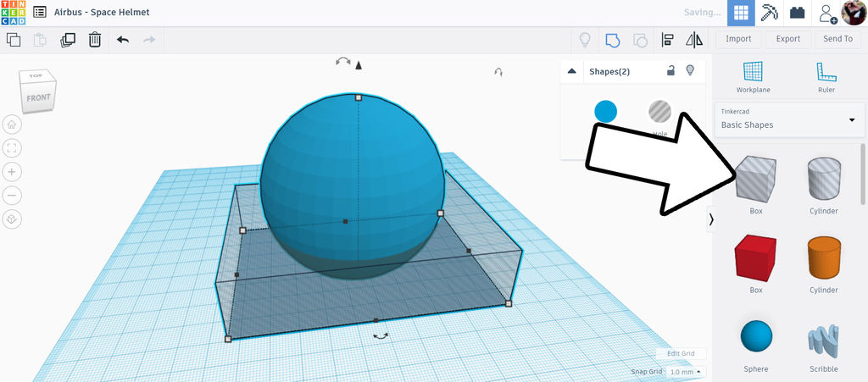Group the selected shapes
The width and height of the screenshot is (868, 382).
612,40
